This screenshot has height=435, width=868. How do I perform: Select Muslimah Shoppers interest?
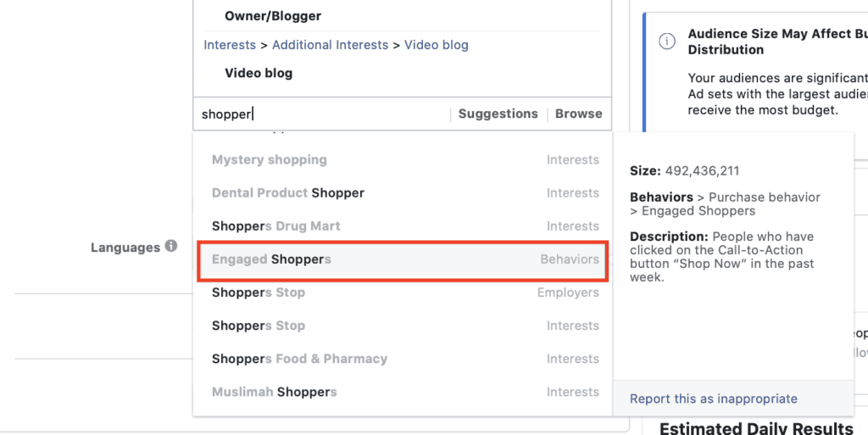tap(403, 393)
